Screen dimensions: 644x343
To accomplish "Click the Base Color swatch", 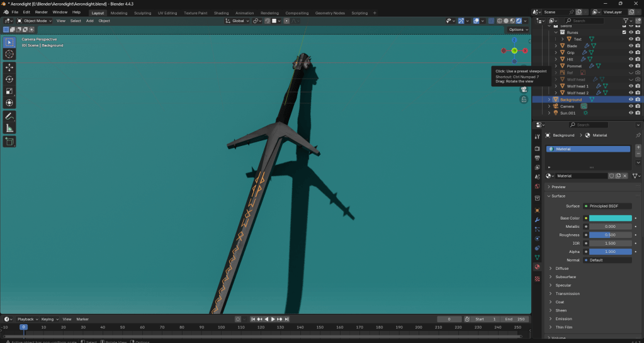I will click(610, 218).
